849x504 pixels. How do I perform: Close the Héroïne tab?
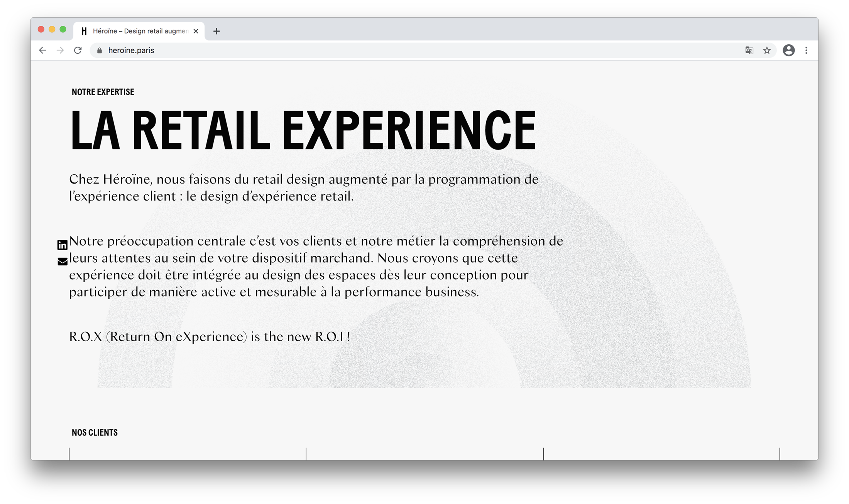click(x=196, y=31)
